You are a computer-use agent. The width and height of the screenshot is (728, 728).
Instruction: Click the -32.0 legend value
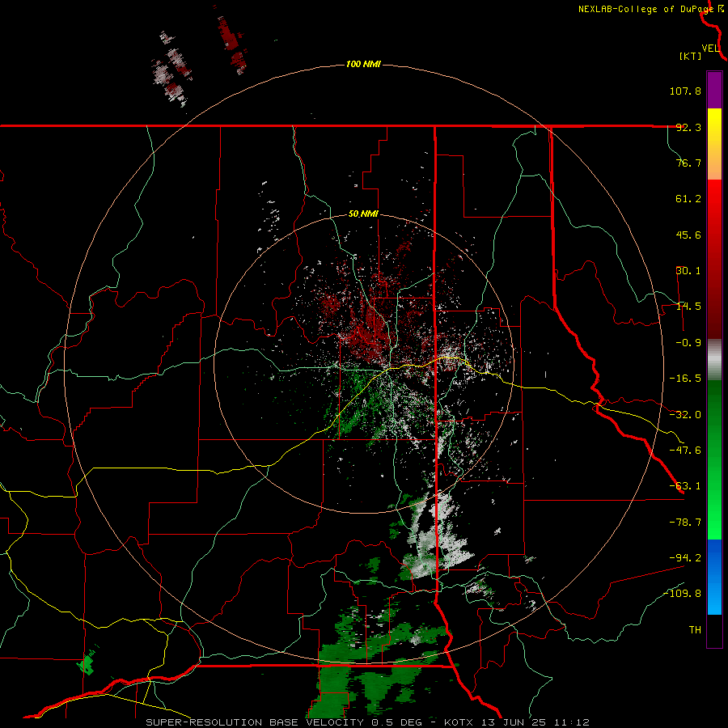tap(685, 415)
